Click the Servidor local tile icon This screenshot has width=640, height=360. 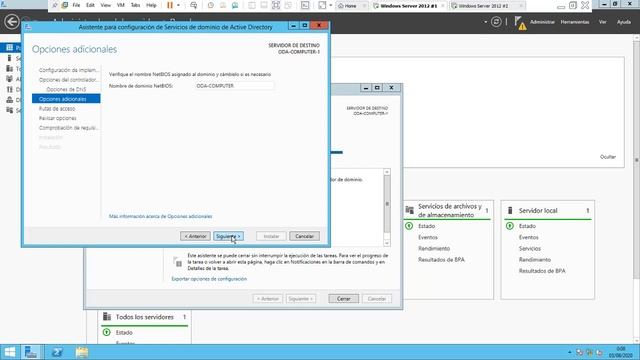pyautogui.click(x=510, y=211)
